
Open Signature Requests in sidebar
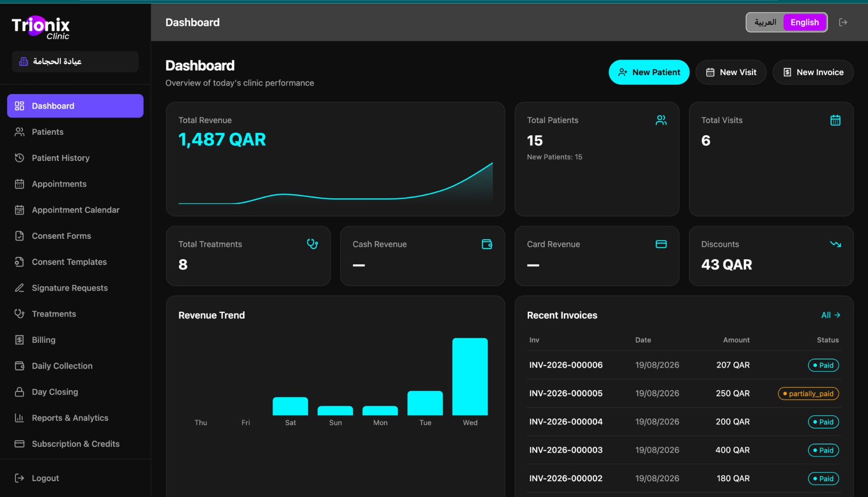pyautogui.click(x=75, y=288)
